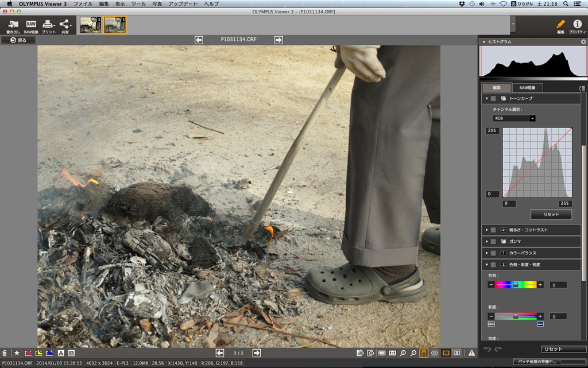Click the 戻る back button
The width and height of the screenshot is (588, 368).
pos(18,40)
